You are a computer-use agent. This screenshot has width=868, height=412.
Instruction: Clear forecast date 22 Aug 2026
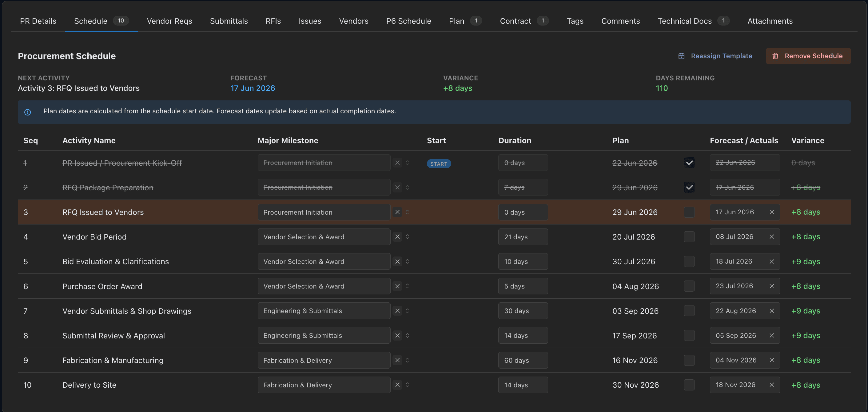point(772,311)
